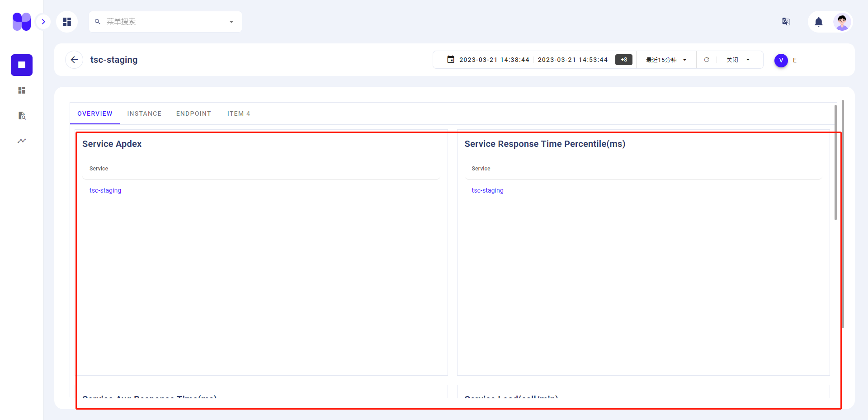Click the tsc-staging link under Service Apdex

(x=105, y=190)
